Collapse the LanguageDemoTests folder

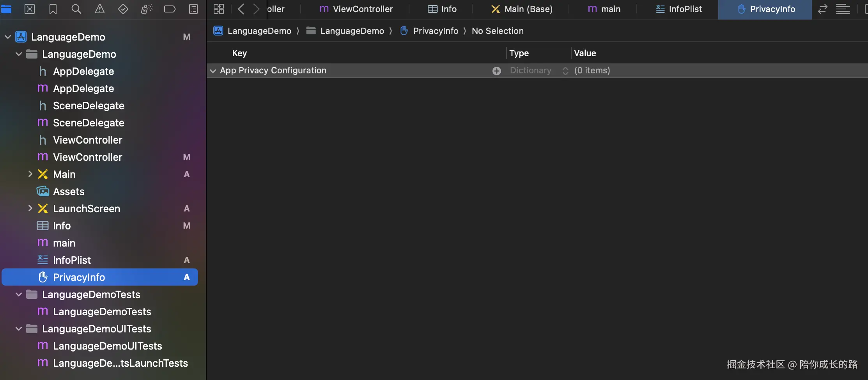click(18, 295)
